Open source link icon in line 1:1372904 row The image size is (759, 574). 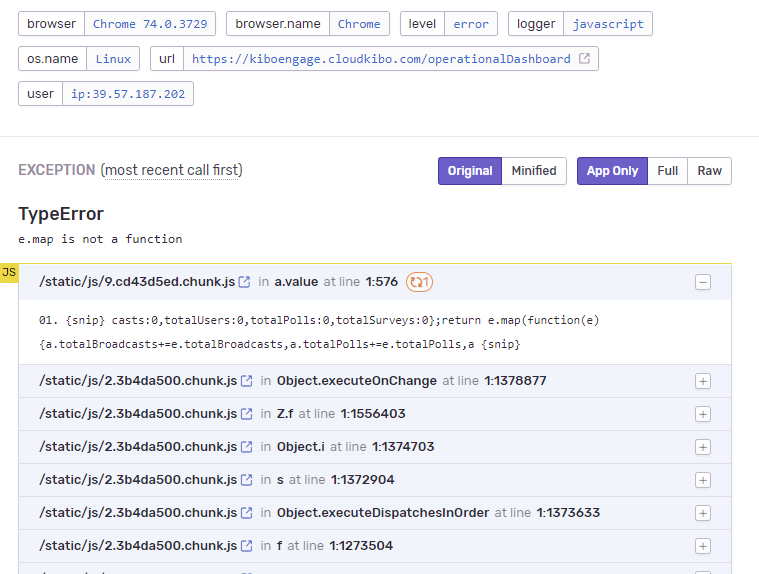[x=246, y=480]
